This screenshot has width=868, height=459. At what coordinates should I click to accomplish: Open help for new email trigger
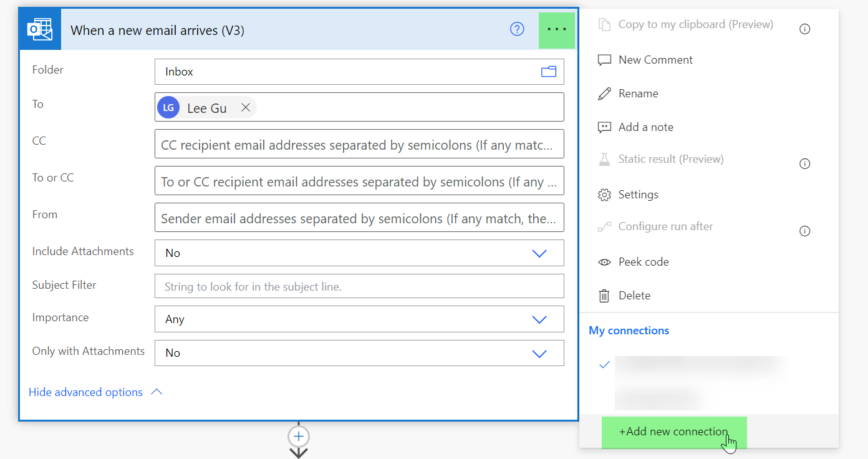point(517,29)
